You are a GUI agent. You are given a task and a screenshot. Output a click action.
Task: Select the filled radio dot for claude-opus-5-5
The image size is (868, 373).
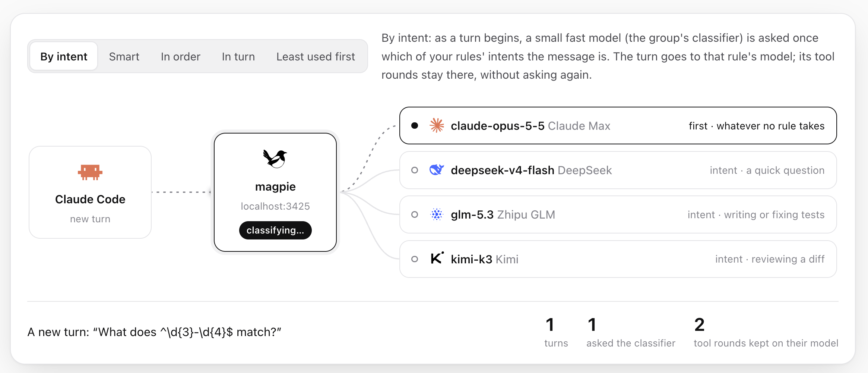click(415, 126)
